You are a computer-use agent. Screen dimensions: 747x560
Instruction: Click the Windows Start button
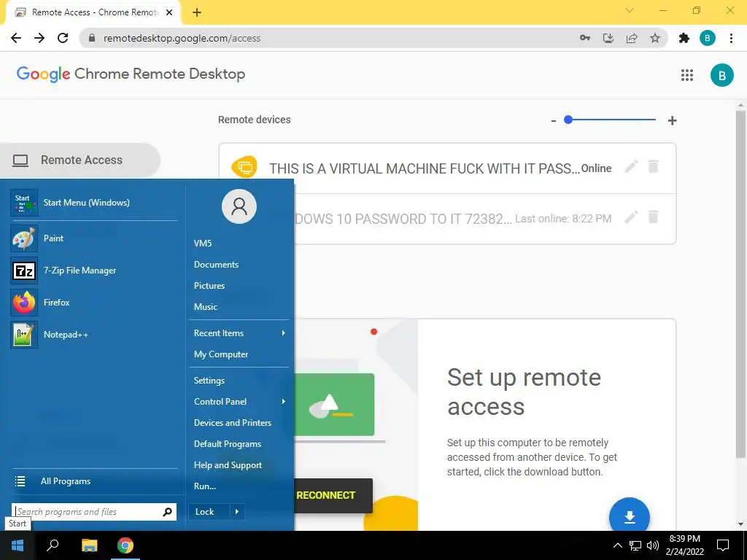tap(18, 545)
